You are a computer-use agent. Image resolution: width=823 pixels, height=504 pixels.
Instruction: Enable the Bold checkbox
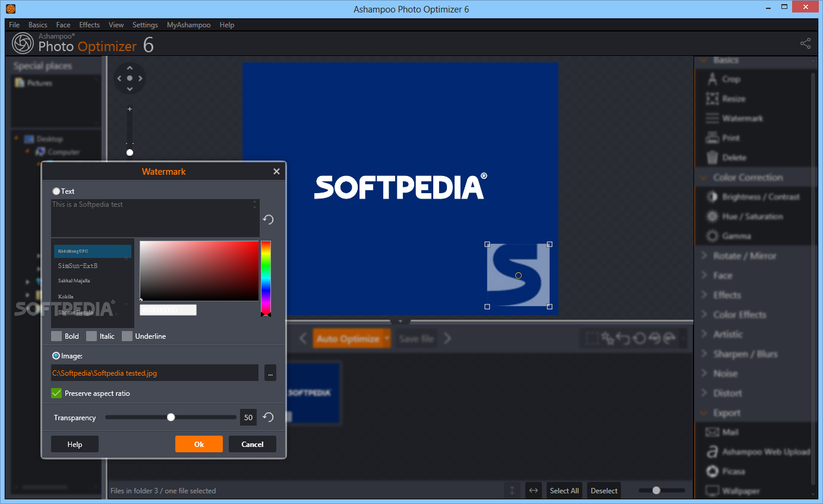point(56,336)
